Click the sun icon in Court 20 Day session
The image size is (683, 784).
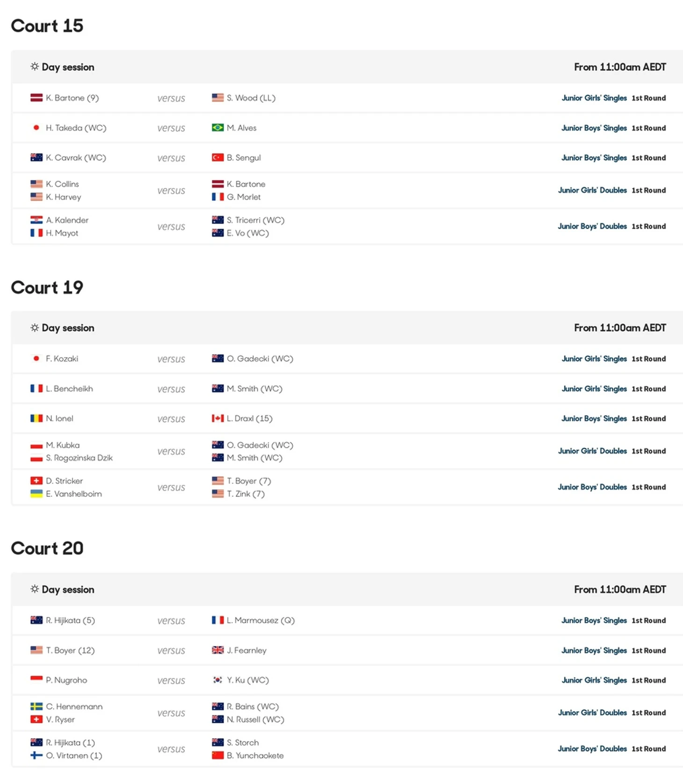coord(35,588)
